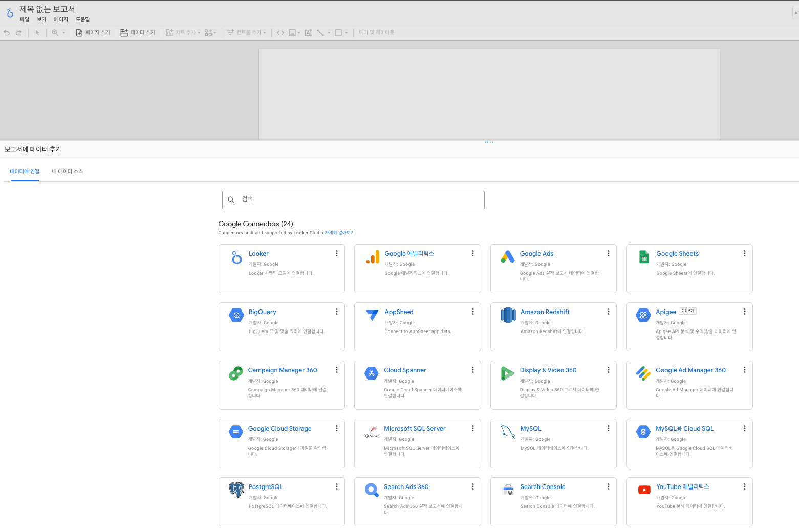Click the Looker Studio logo icon

[10, 13]
